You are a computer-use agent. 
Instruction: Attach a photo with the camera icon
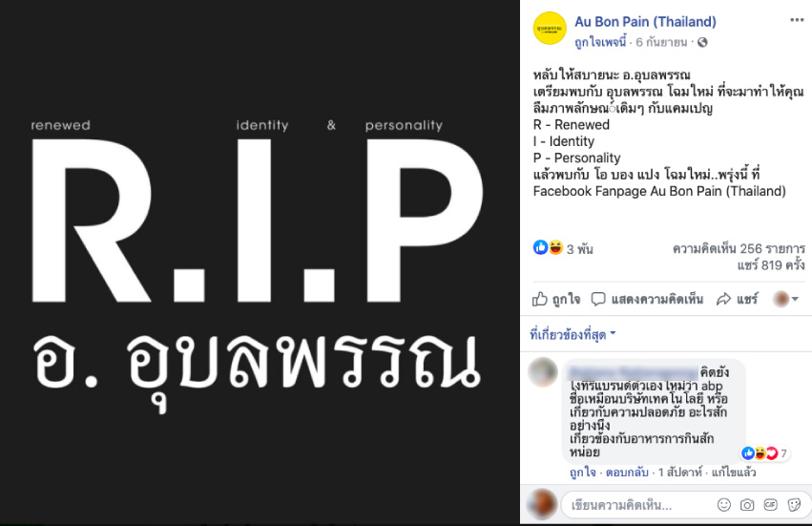tap(747, 504)
